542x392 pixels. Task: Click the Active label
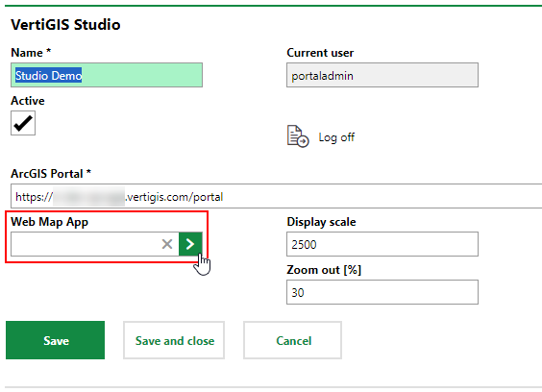[28, 101]
